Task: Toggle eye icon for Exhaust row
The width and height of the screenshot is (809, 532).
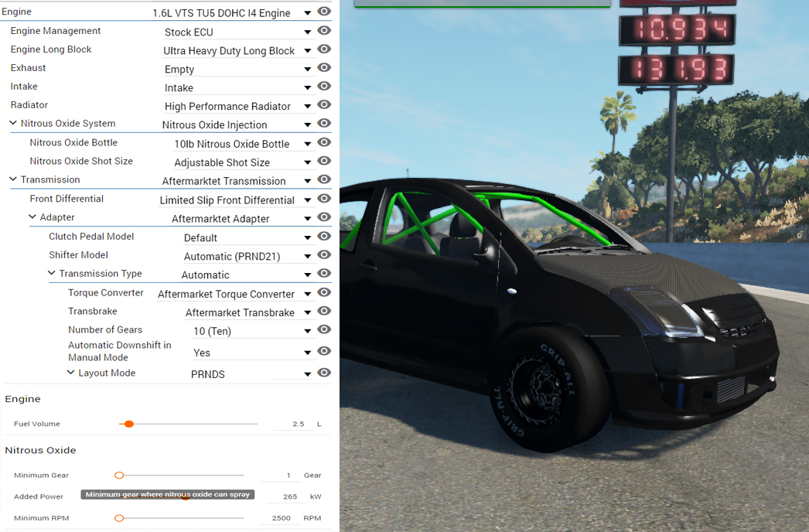Action: (324, 67)
